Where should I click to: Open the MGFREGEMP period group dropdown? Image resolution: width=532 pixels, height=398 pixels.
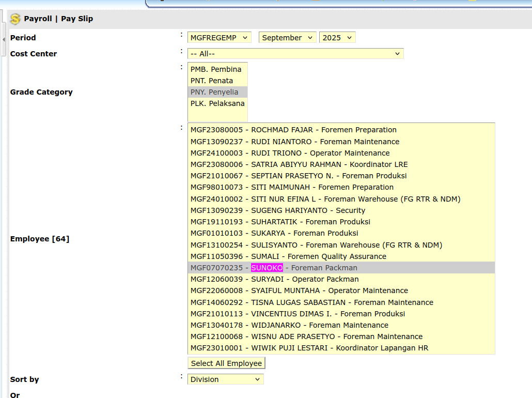219,38
